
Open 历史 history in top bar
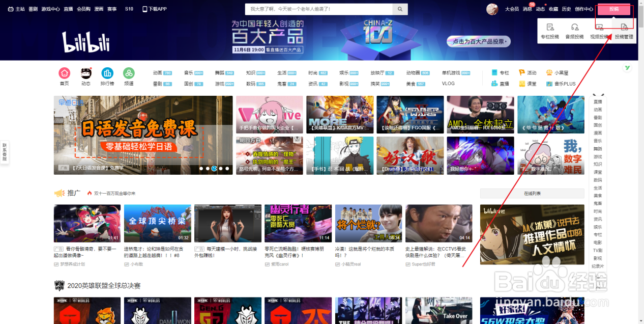click(x=566, y=9)
